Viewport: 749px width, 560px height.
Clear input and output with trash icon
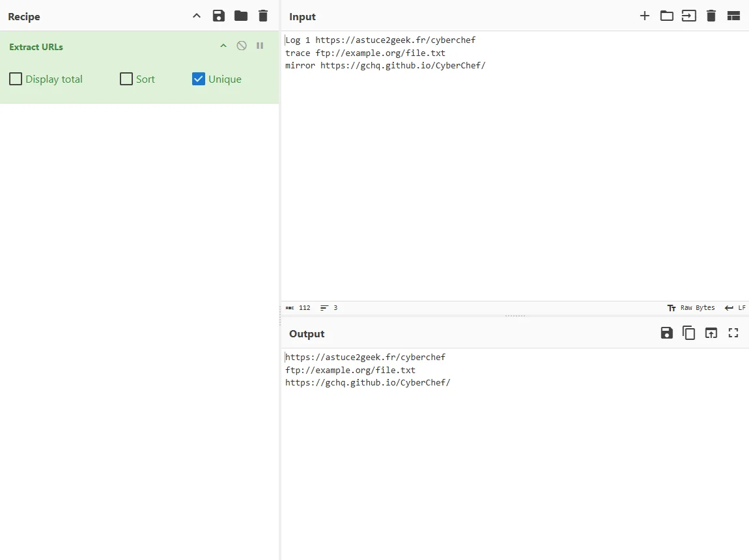tap(711, 16)
